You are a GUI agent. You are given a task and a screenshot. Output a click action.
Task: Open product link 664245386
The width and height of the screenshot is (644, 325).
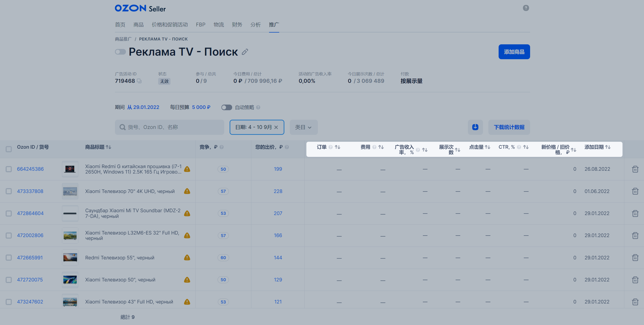coord(30,169)
